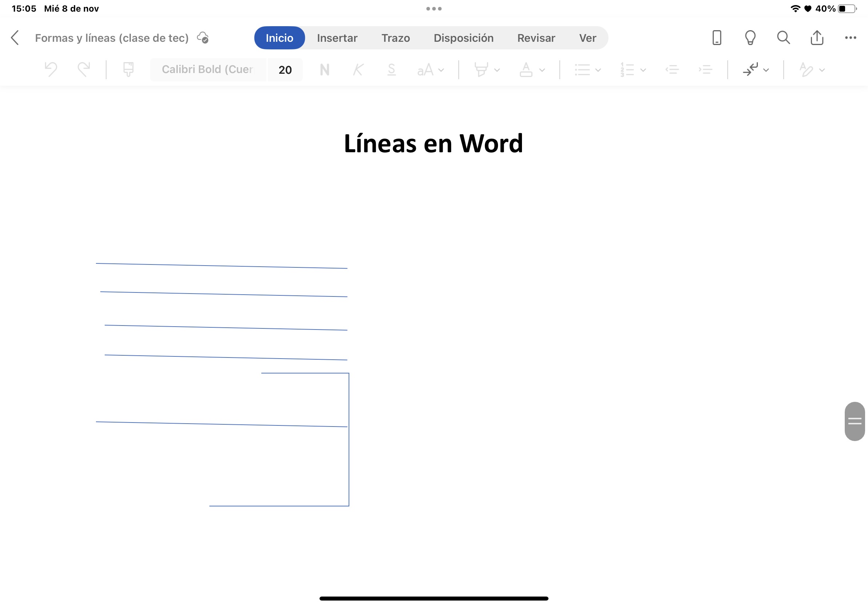Image resolution: width=868 pixels, height=606 pixels.
Task: Tap the font size 20 field
Action: click(285, 70)
